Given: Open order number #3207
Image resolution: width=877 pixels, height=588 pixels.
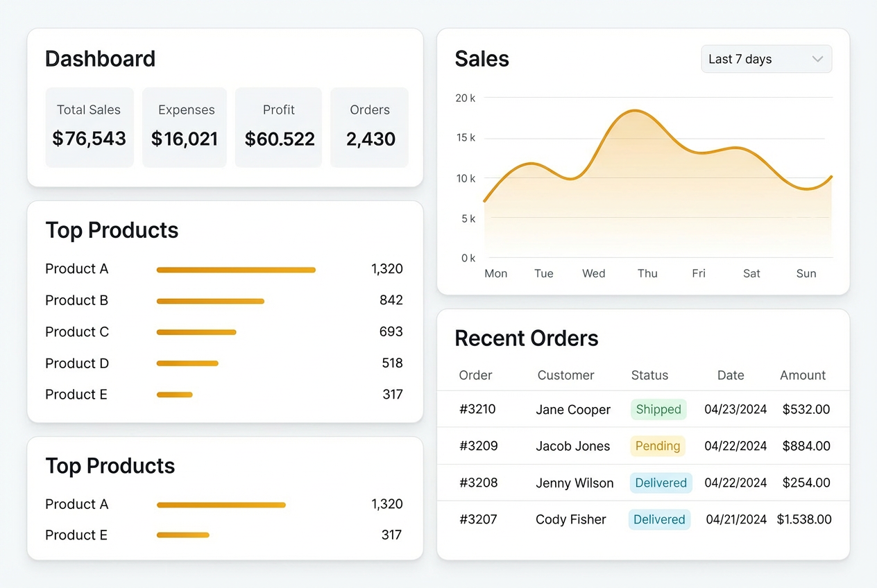Looking at the screenshot, I should pyautogui.click(x=478, y=519).
